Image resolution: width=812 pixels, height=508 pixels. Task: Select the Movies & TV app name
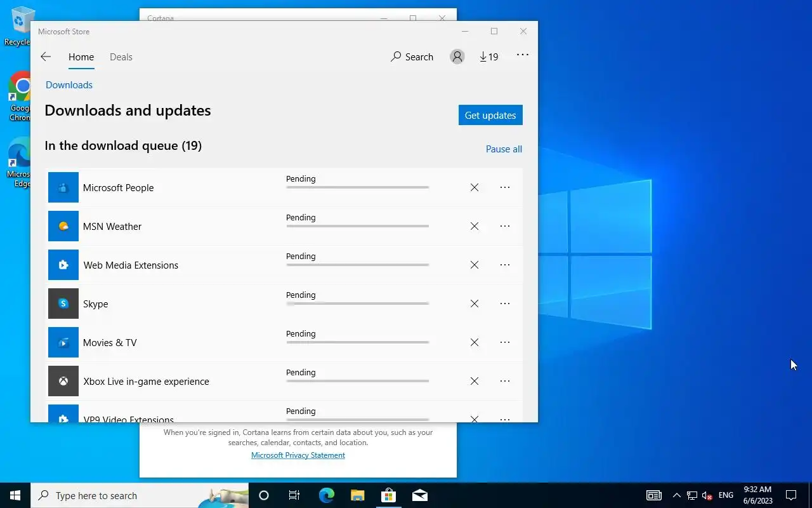coord(110,343)
